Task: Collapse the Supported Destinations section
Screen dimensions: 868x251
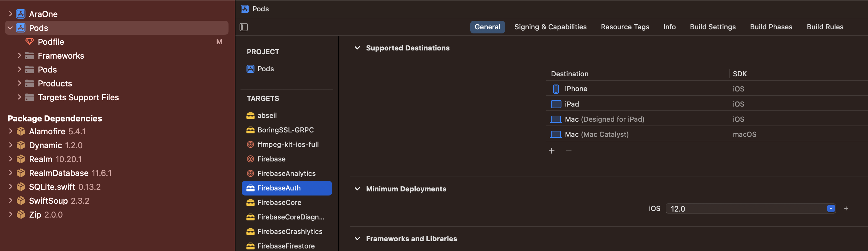Action: tap(357, 48)
